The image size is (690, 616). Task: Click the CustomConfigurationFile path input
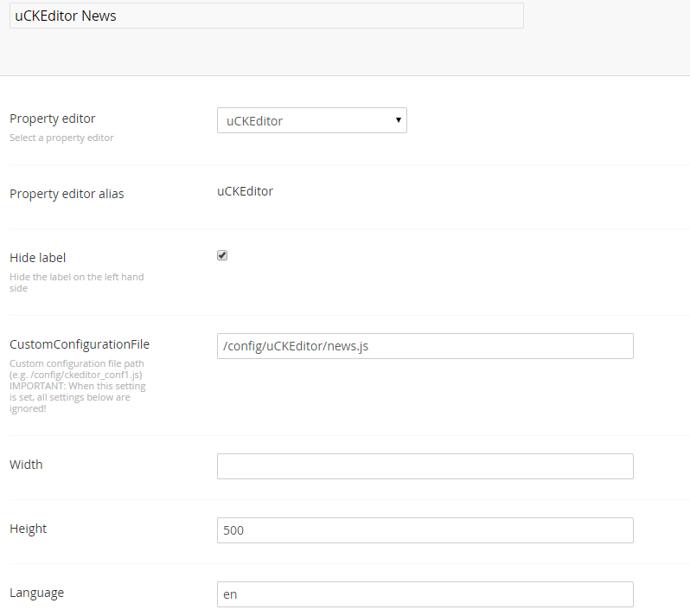[x=425, y=346]
